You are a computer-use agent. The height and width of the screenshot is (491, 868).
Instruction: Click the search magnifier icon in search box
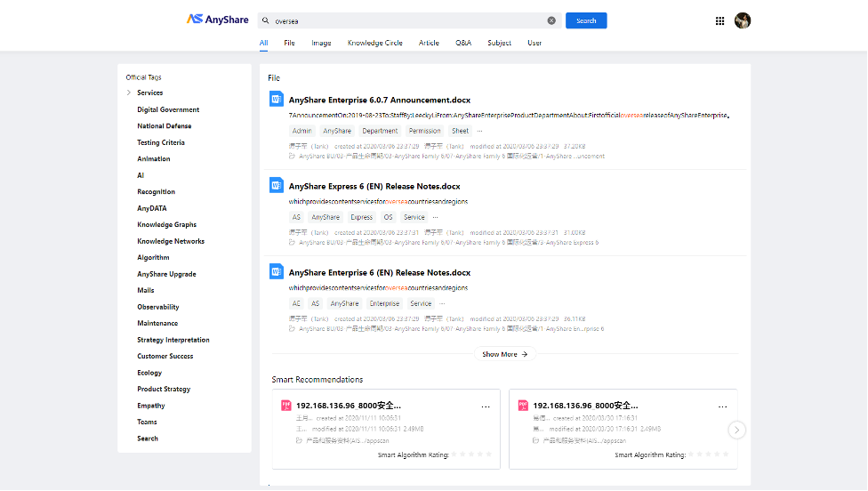tap(266, 20)
